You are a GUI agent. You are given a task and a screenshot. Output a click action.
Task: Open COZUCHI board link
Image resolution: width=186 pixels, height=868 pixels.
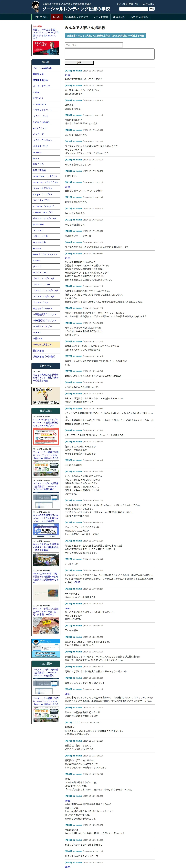click(x=46, y=98)
